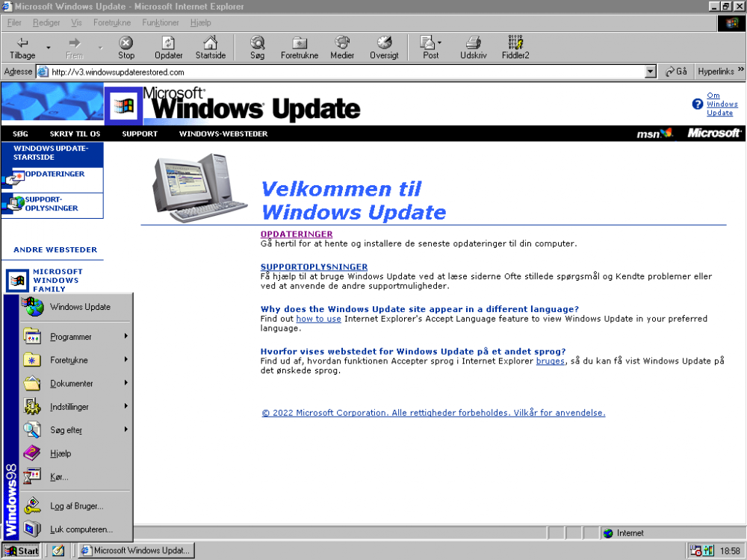747x560 pixels.
Task: Expand Programmer submenu in Start menu
Action: tap(71, 337)
